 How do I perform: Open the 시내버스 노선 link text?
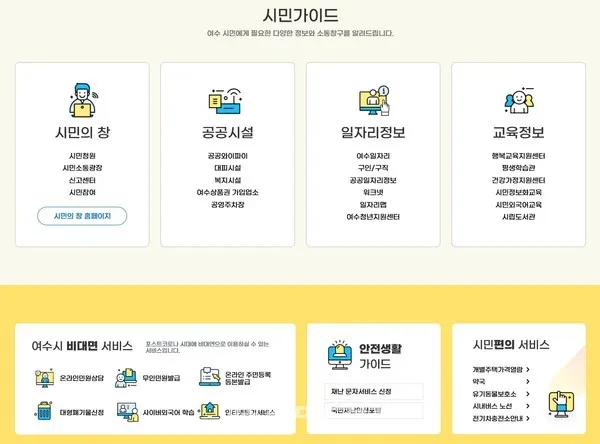[x=492, y=406]
